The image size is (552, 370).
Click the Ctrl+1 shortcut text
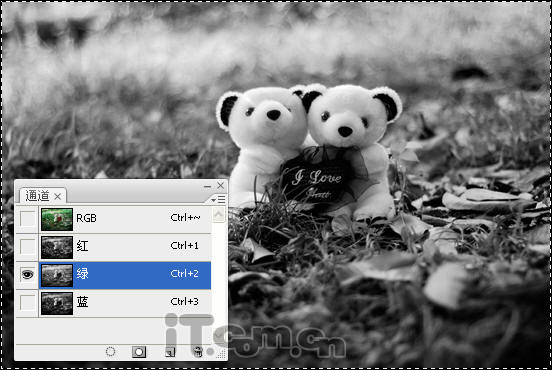point(184,245)
